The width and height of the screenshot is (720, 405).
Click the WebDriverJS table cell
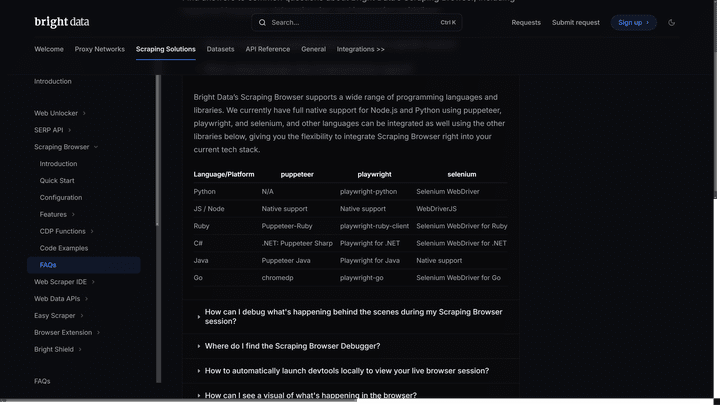pyautogui.click(x=436, y=209)
